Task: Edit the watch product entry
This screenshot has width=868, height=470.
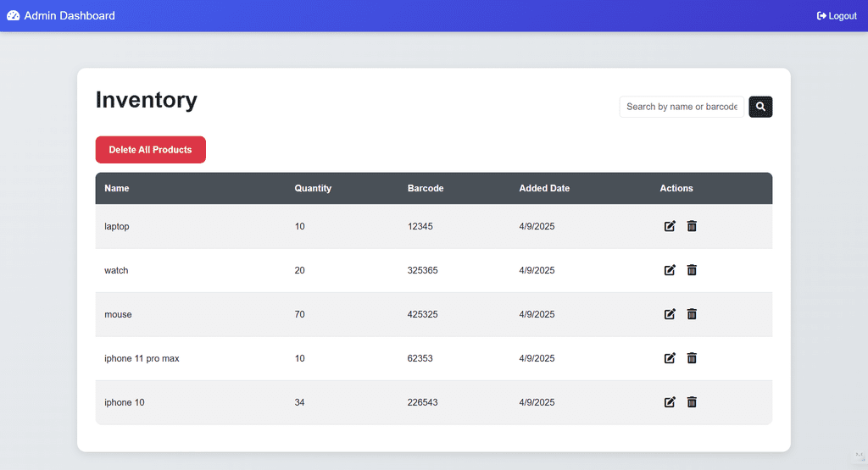Action: (x=670, y=270)
